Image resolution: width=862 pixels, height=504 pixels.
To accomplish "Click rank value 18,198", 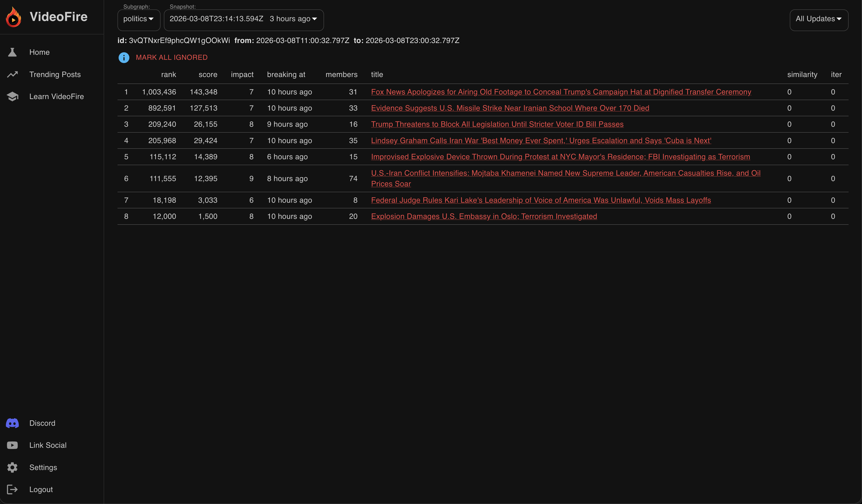I will pos(164,200).
